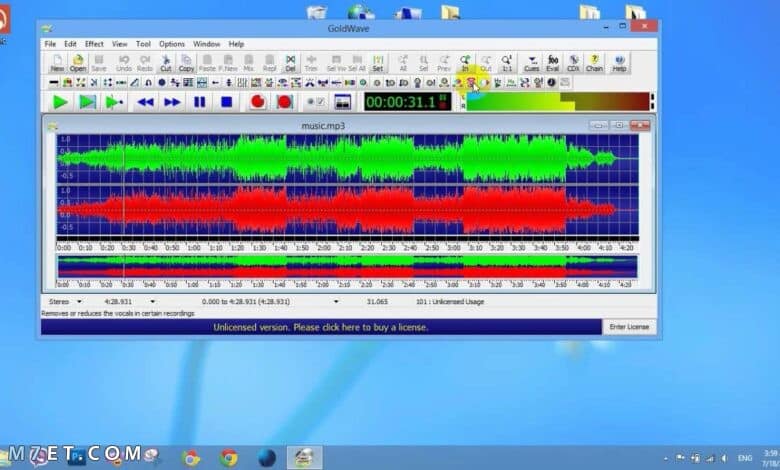This screenshot has height=470, width=780.
Task: Click the Help toolbar icon
Action: click(x=619, y=63)
